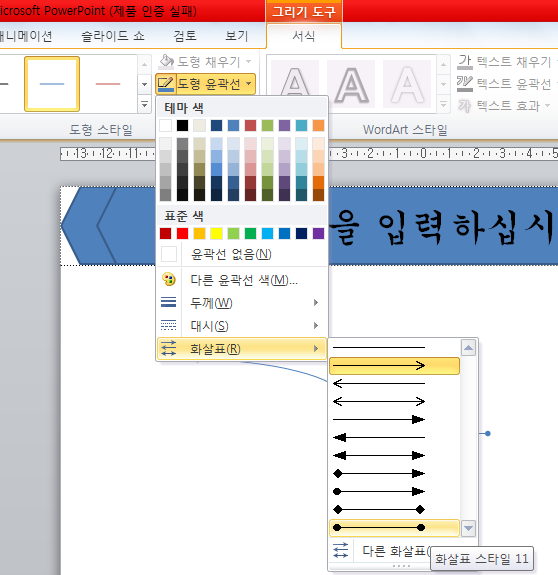
Task: Open the 보기 tab
Action: coord(237,36)
